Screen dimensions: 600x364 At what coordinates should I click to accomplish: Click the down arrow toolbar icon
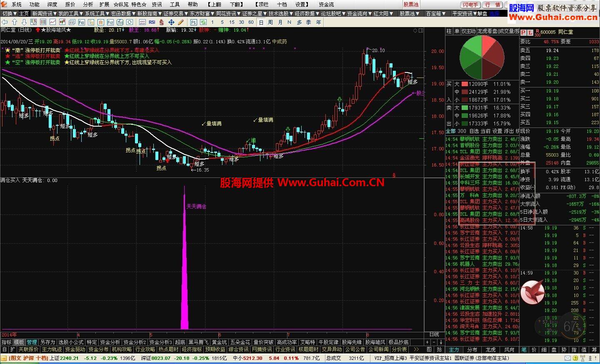[24, 22]
